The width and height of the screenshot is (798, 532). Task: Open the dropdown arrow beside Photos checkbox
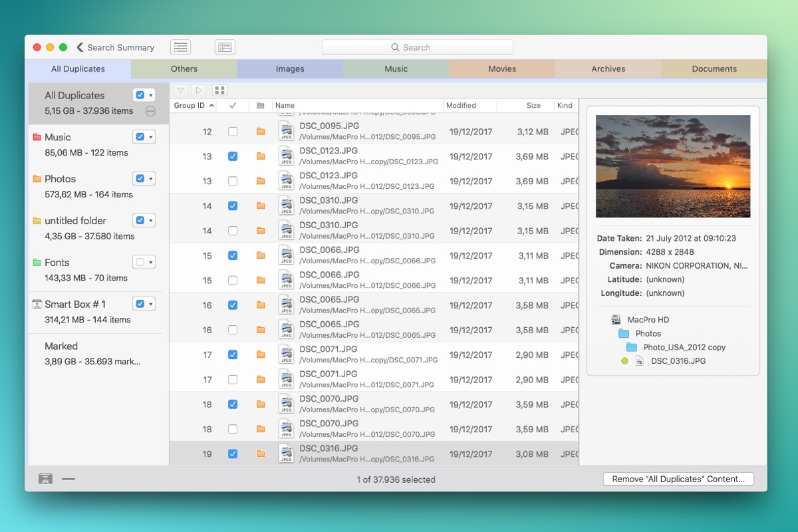pyautogui.click(x=151, y=179)
